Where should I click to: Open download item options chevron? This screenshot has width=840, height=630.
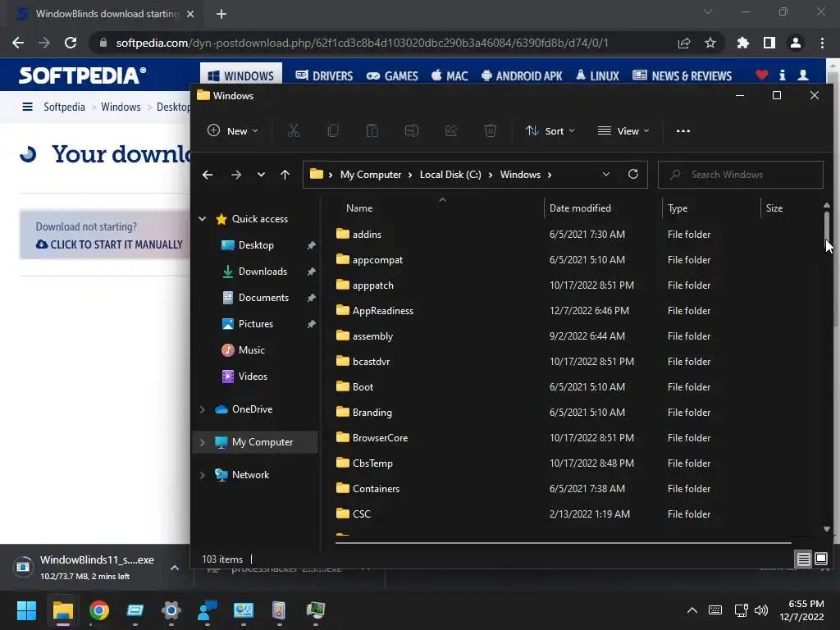pos(175,568)
